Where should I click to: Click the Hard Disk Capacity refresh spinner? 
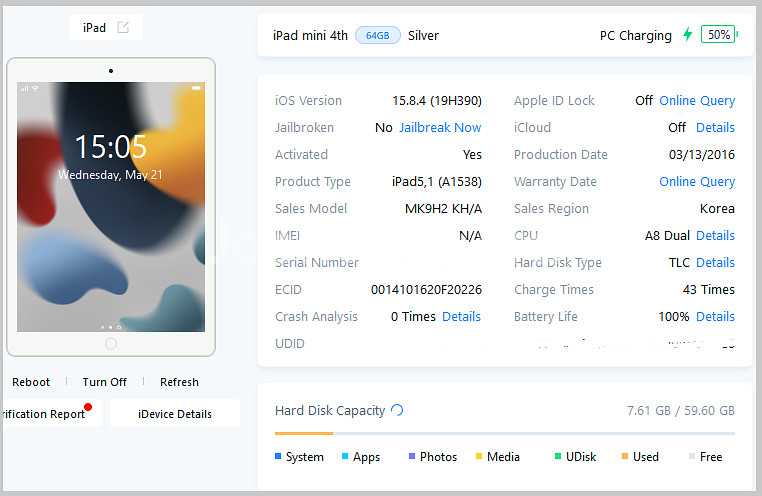click(397, 410)
